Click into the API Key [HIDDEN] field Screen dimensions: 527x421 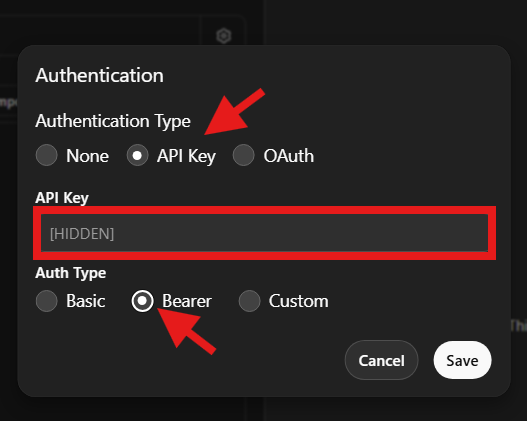pos(265,233)
